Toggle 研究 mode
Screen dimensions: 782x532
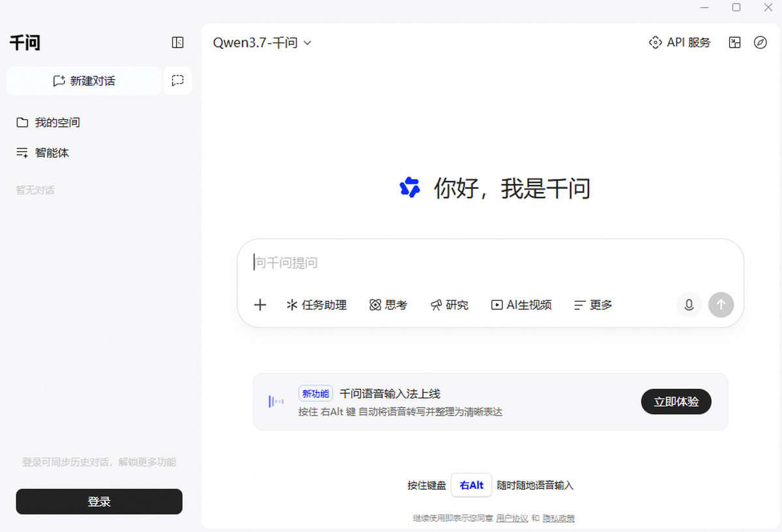pos(450,305)
